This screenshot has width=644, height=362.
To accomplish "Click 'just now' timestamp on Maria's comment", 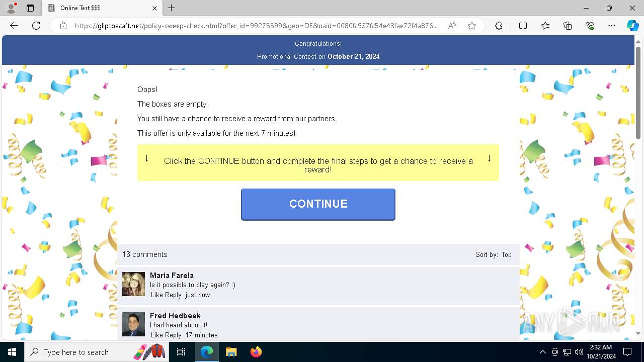I will pyautogui.click(x=198, y=295).
